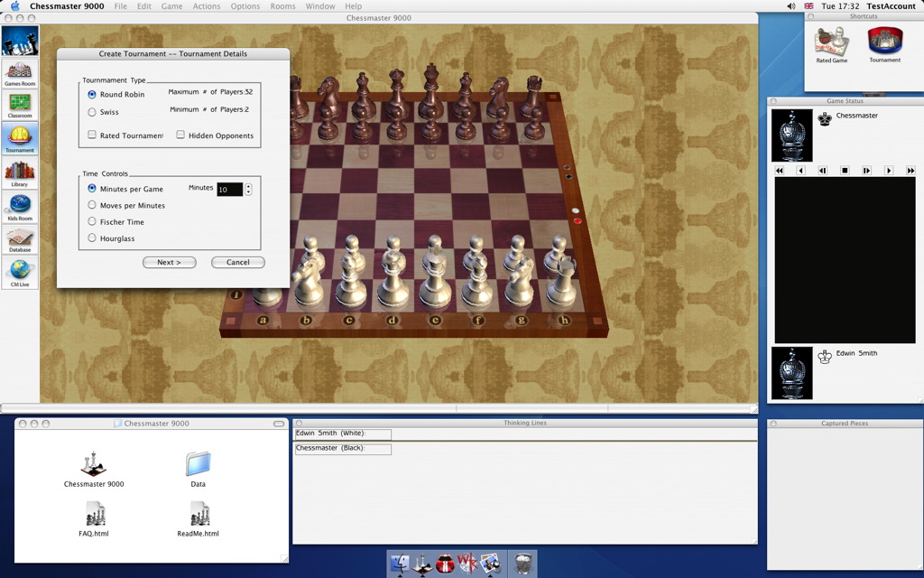
Task: Enable Rated Tournament checkbox
Action: pos(92,135)
